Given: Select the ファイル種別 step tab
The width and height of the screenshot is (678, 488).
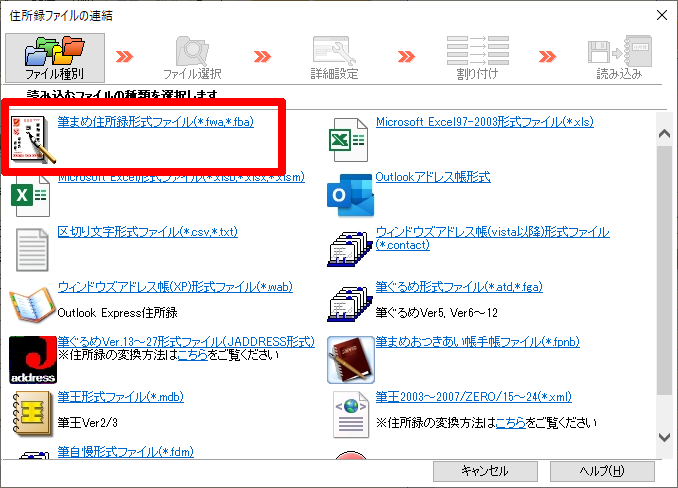Looking at the screenshot, I should (55, 58).
